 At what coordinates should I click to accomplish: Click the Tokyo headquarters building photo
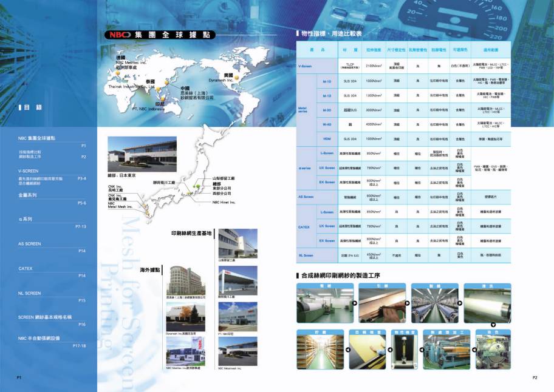click(142, 154)
